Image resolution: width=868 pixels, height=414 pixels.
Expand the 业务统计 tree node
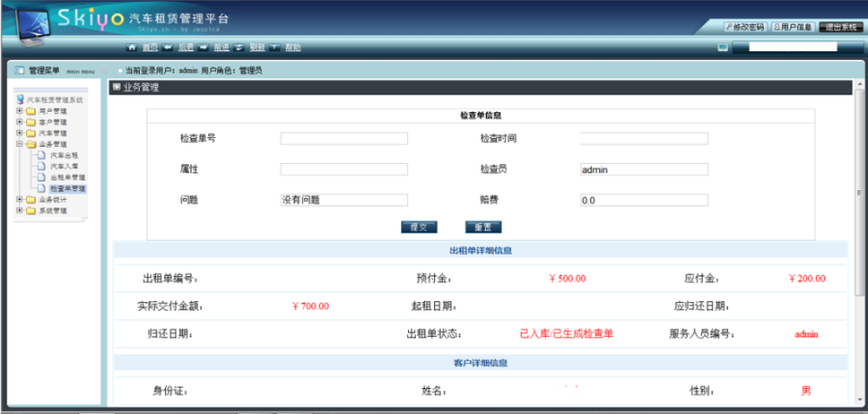point(19,200)
